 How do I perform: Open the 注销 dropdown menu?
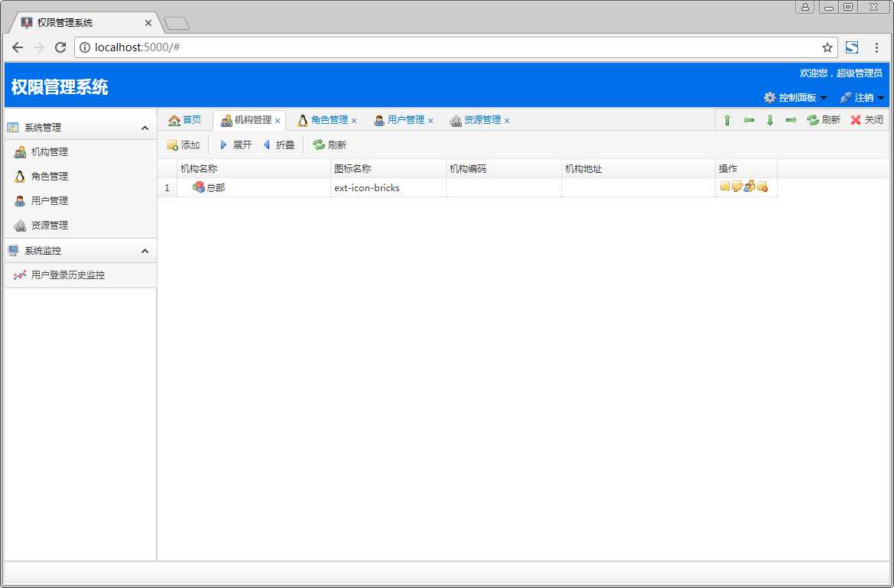point(862,98)
